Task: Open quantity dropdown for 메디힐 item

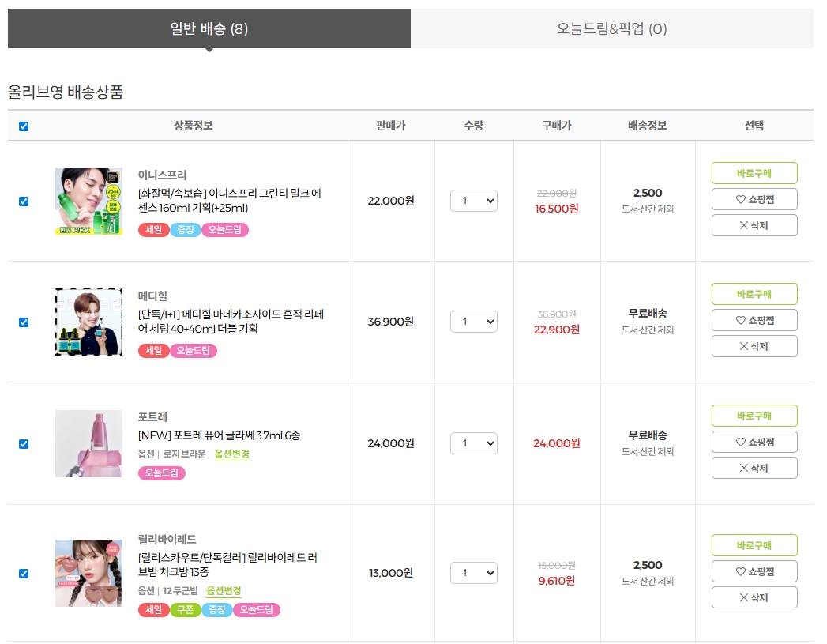Action: pyautogui.click(x=474, y=322)
